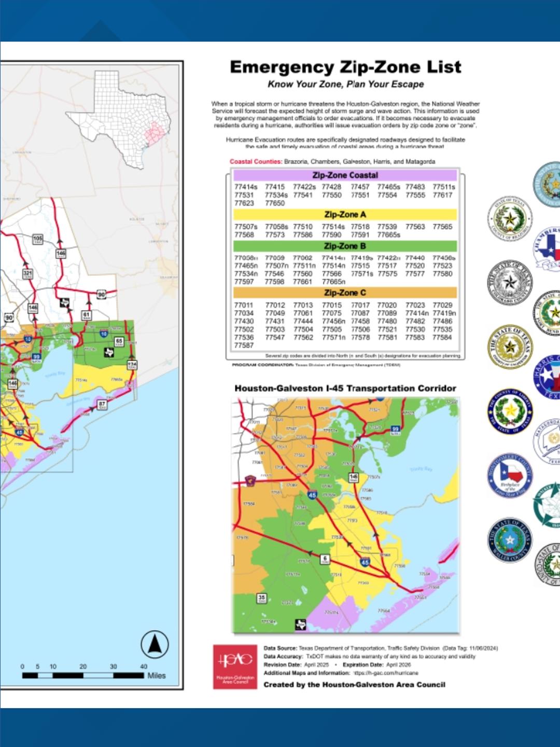Click the Montgomery County Lone Star Flag seal
Screen dimensions: 560x747
tap(510, 477)
